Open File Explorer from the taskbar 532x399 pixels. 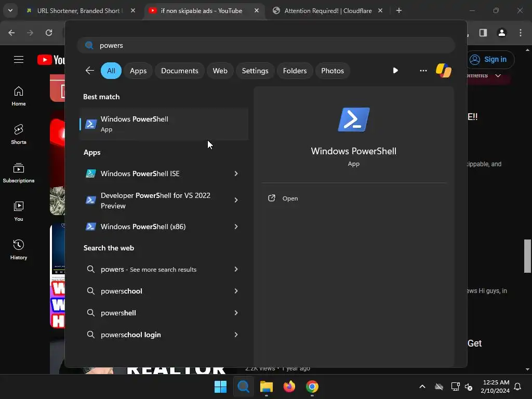pos(267,387)
